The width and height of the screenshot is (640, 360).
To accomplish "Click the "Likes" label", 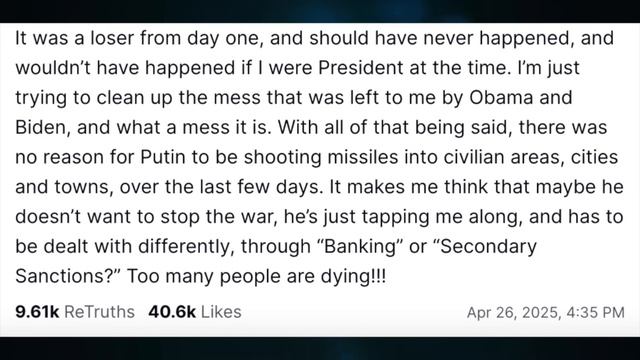I will 221,312.
